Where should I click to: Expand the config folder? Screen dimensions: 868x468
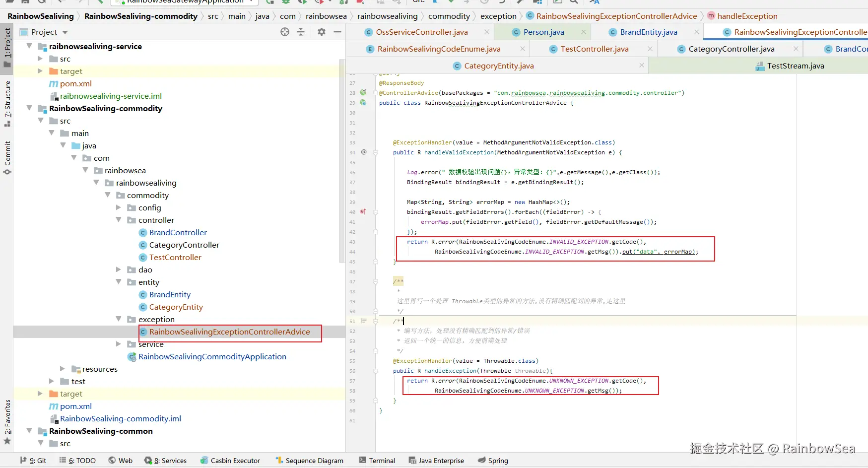tap(119, 207)
